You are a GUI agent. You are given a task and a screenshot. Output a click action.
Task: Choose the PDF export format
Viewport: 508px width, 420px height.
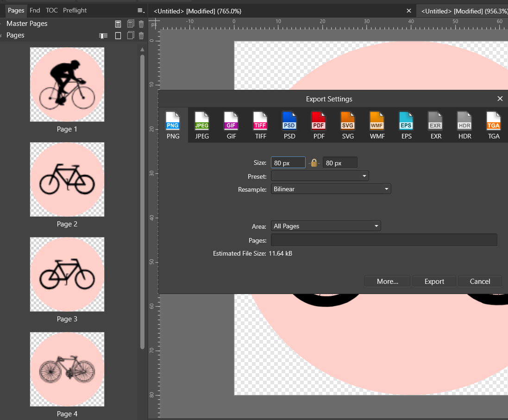[x=318, y=125]
